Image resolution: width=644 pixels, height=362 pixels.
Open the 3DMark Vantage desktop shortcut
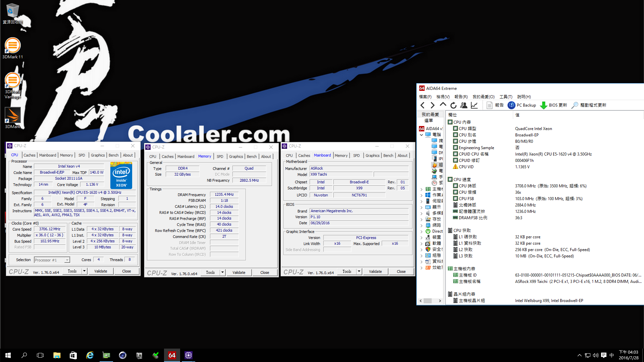12,85
